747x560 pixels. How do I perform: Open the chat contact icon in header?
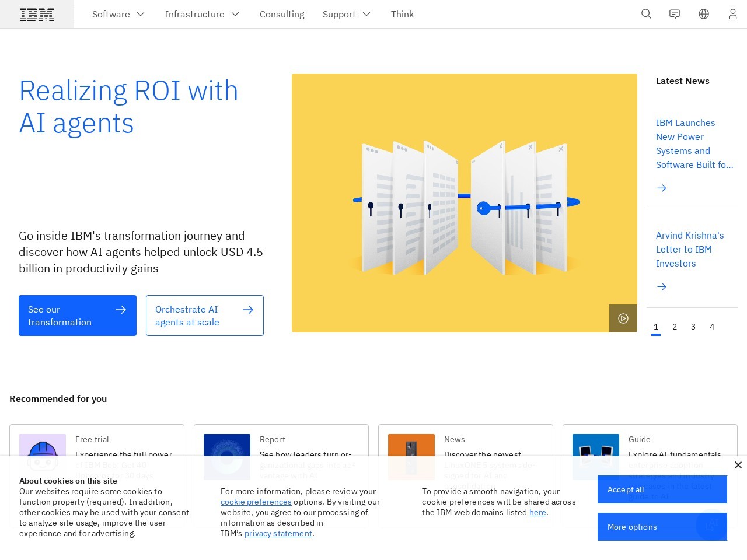(675, 14)
